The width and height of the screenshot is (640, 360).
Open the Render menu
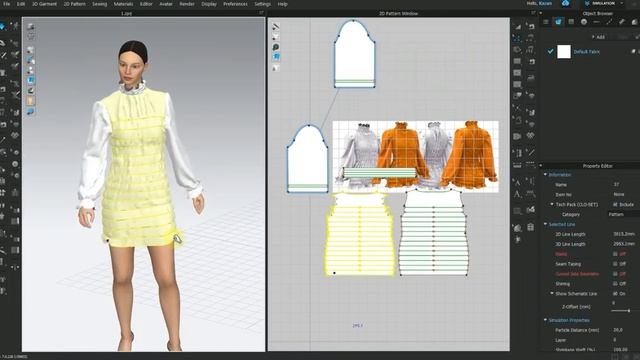tap(187, 4)
